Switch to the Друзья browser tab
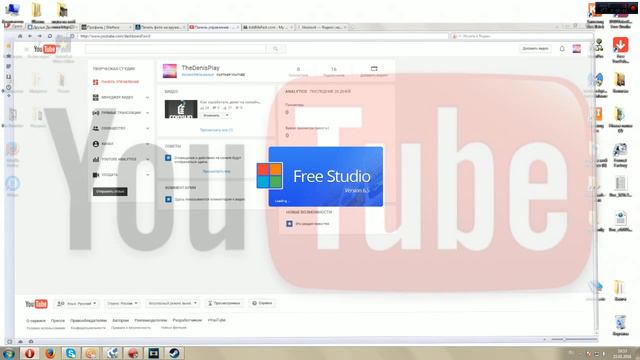 52,27
